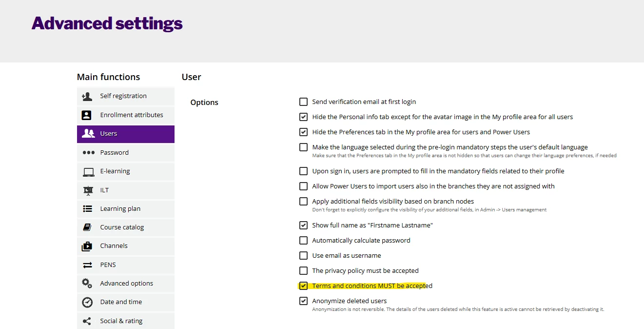Click the Channels play-briefcase icon
This screenshot has height=329, width=644.
(x=87, y=247)
